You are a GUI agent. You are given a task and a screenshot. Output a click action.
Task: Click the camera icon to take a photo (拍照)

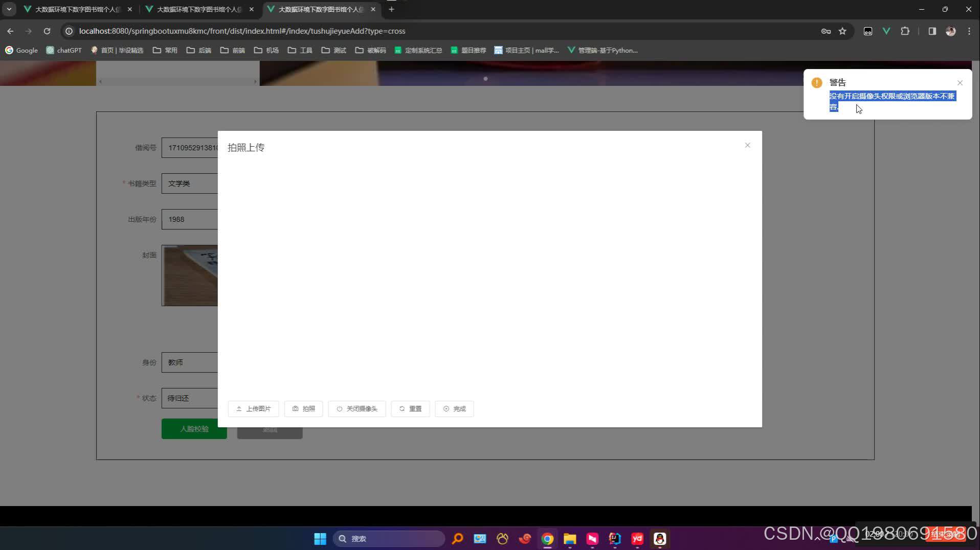295,408
